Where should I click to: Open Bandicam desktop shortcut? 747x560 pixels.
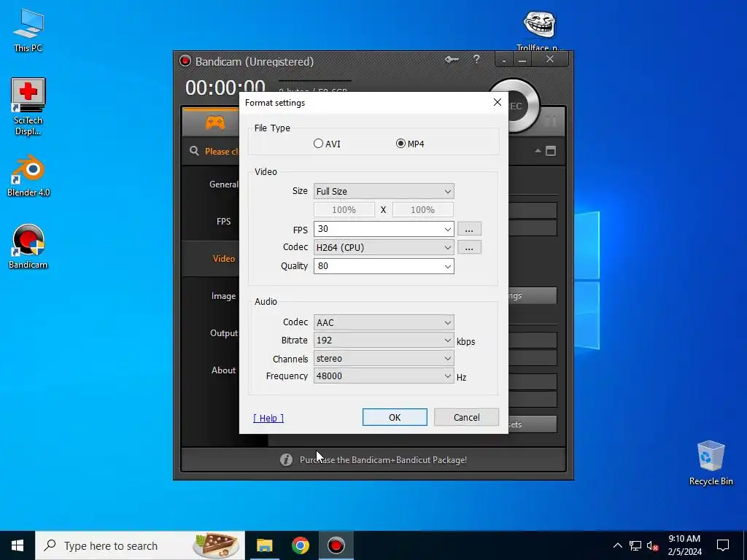click(x=28, y=246)
